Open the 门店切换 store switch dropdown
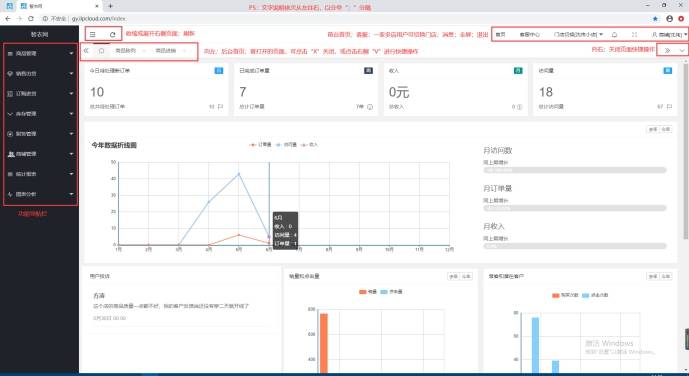The image size is (689, 376). (578, 34)
